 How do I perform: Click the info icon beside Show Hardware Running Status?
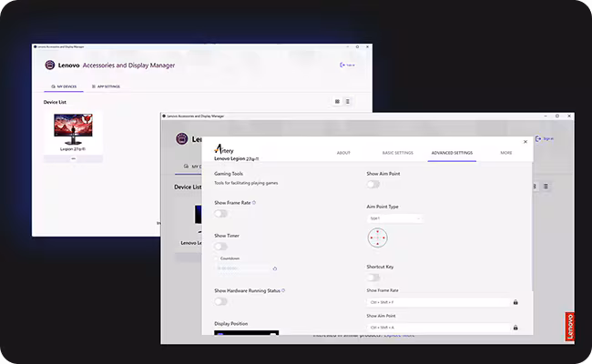click(284, 290)
